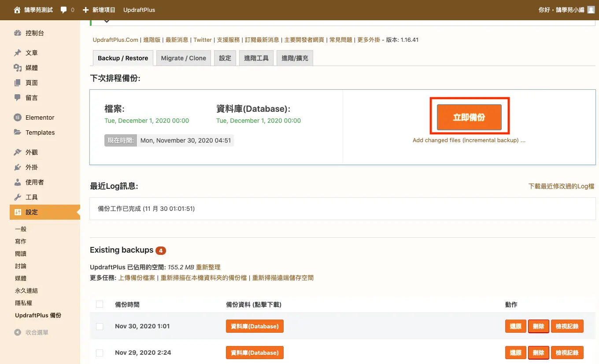Open the user avatar in the admin bar

pyautogui.click(x=591, y=10)
